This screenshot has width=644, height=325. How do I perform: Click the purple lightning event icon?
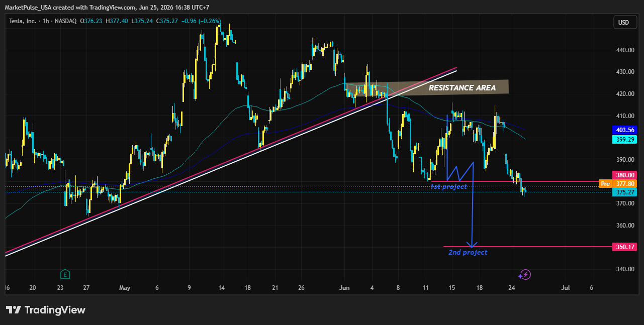tap(525, 274)
